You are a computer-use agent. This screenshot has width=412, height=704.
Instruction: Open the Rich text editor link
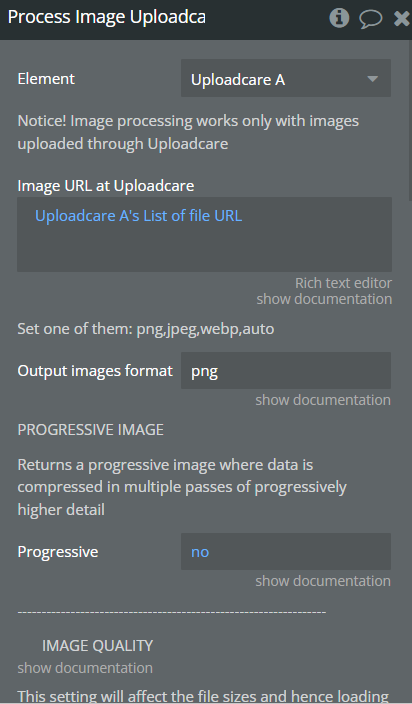(343, 283)
